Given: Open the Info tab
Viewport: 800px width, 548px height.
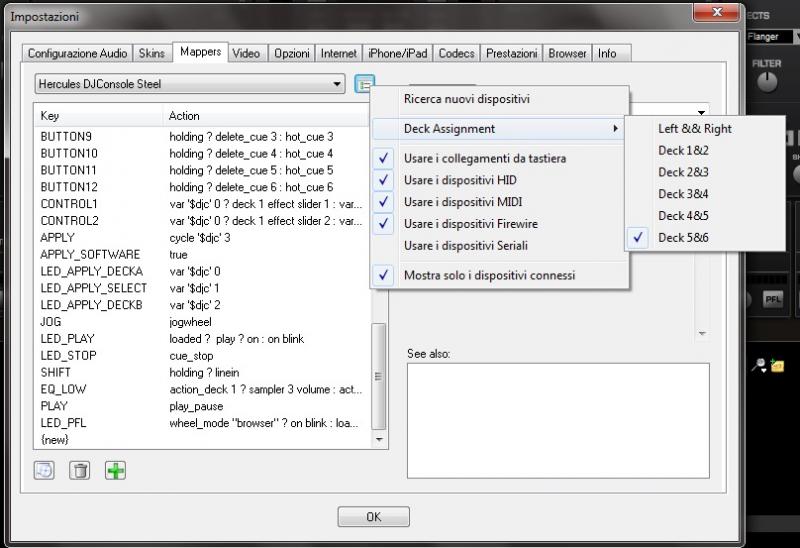Looking at the screenshot, I should (607, 54).
